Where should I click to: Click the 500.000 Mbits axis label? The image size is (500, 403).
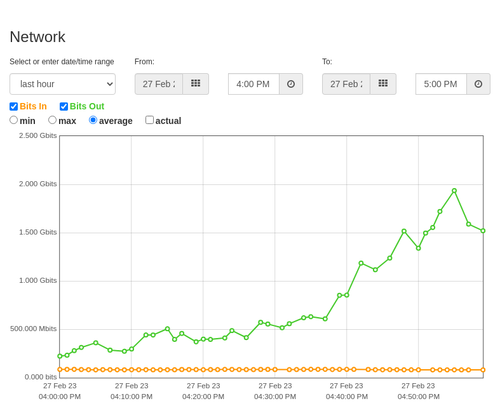tap(33, 329)
